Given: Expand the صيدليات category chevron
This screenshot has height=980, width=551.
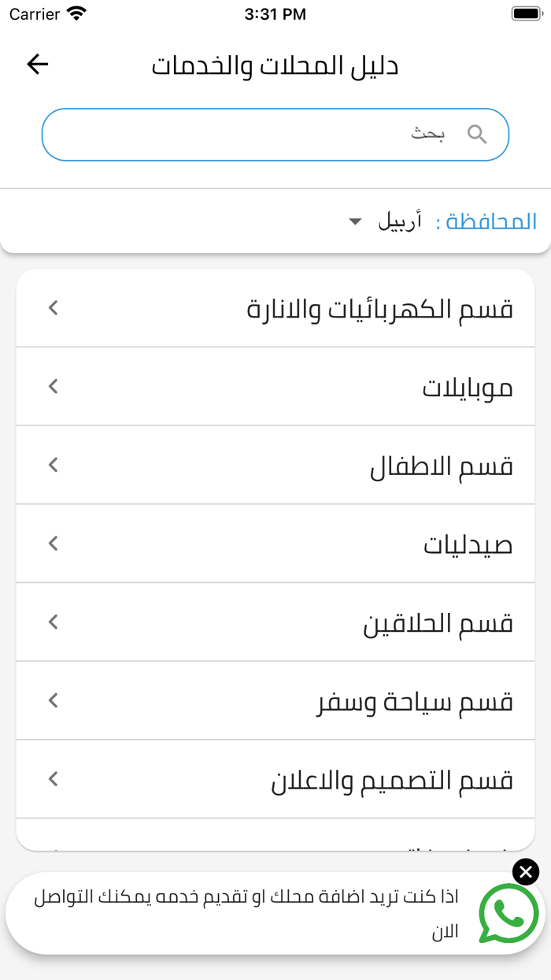Looking at the screenshot, I should click(x=52, y=543).
